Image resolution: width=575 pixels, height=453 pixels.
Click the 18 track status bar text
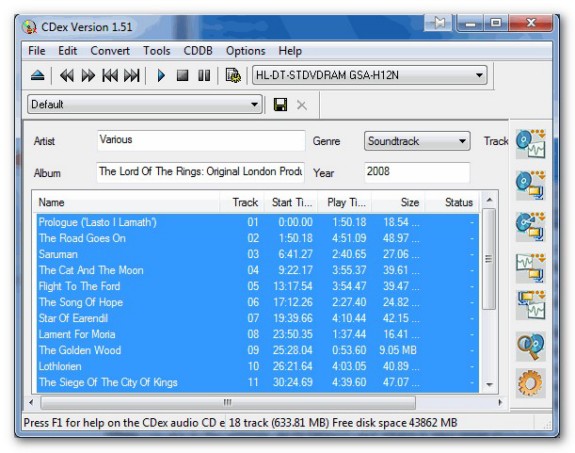tap(342, 423)
